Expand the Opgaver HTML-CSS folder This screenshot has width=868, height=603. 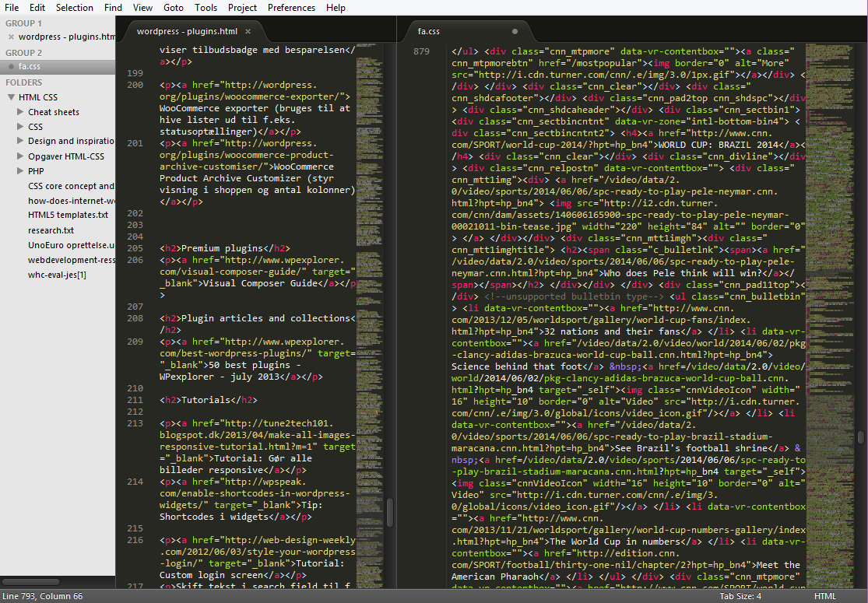click(20, 156)
